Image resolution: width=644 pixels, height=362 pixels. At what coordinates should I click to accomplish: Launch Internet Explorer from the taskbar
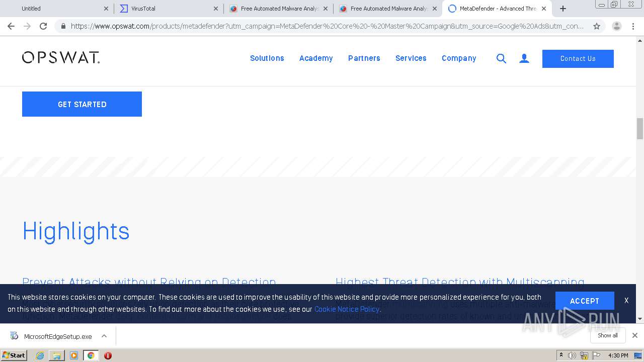click(40, 355)
